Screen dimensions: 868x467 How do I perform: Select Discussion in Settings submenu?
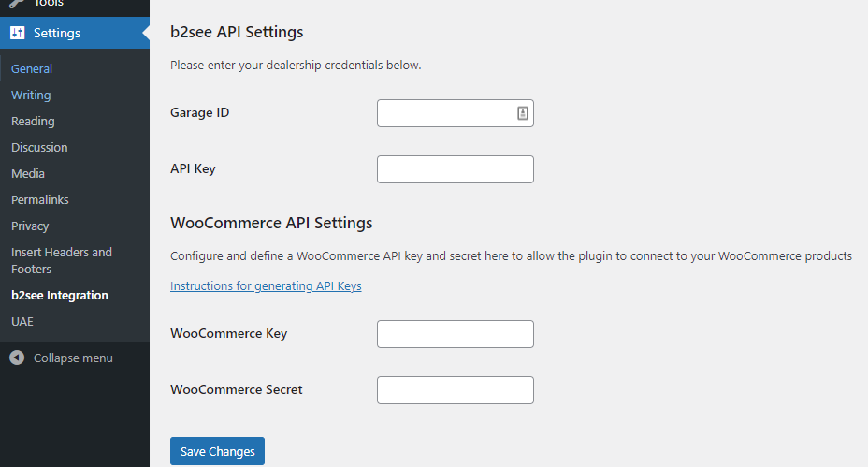coord(39,147)
